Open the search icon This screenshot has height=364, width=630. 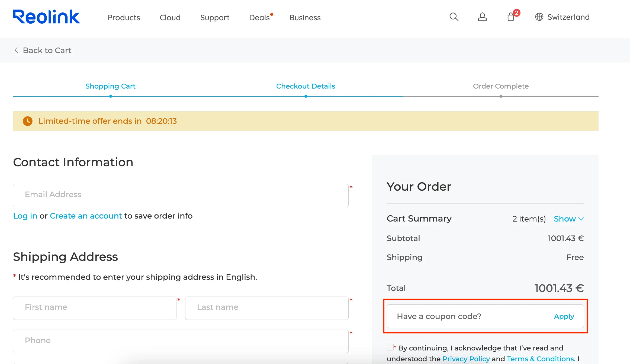454,17
